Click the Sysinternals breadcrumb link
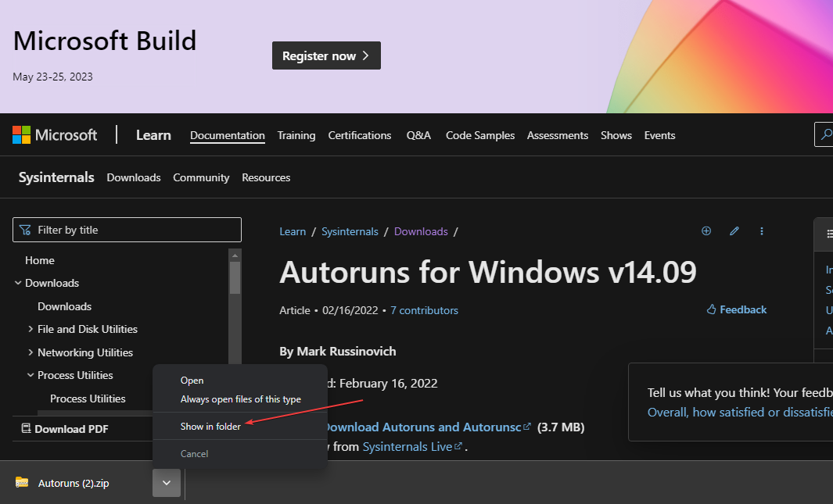The height and width of the screenshot is (504, 833). [350, 231]
